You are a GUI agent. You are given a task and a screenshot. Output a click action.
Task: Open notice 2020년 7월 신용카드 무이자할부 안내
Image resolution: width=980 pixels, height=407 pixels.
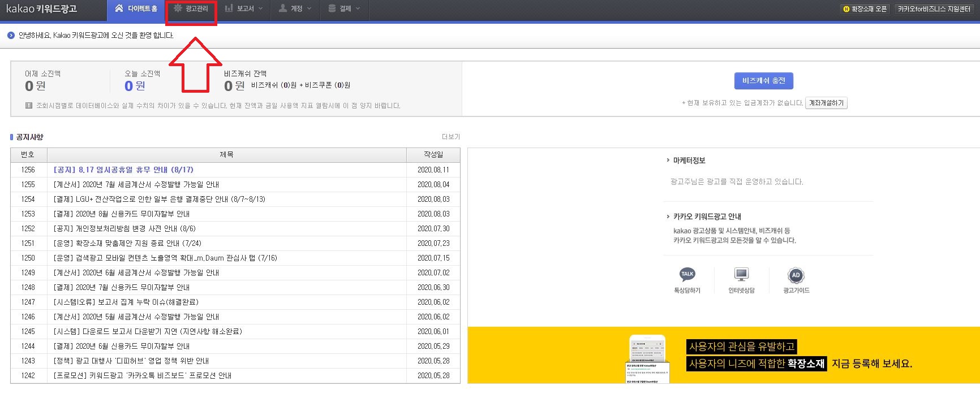pos(122,287)
